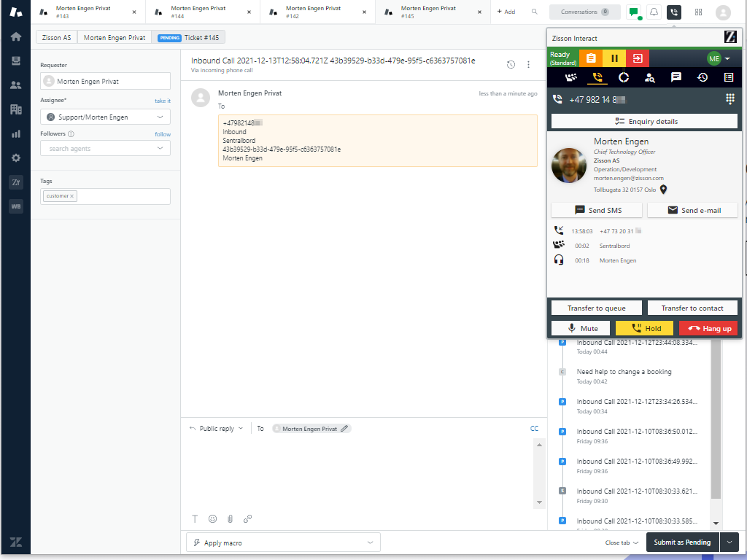Viewport: 747px width, 560px height.
Task: Open the dial keypad in Zisson Interact
Action: [729, 99]
